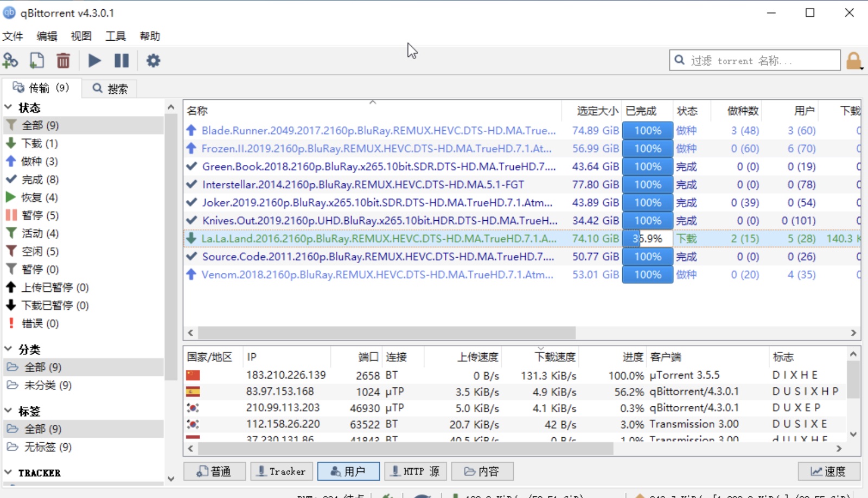Click the torrent name filter field
The width and height of the screenshot is (868, 498).
[x=755, y=60]
